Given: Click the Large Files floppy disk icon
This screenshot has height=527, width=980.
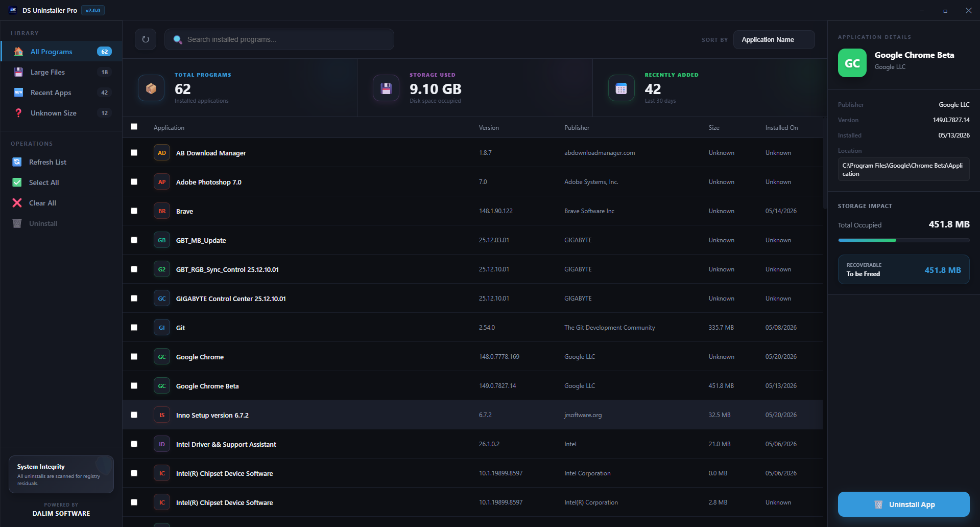Looking at the screenshot, I should tap(18, 72).
